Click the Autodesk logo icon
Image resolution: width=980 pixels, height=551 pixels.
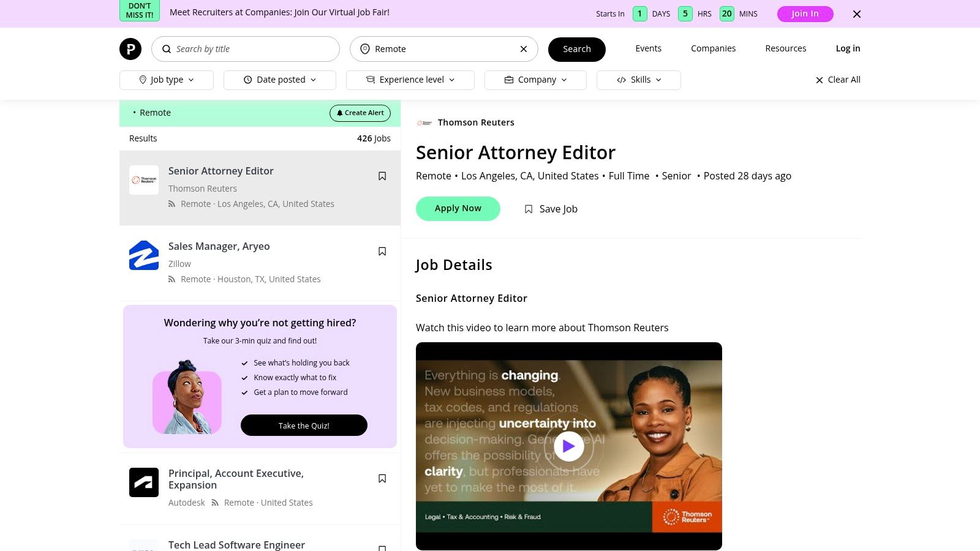click(x=144, y=482)
